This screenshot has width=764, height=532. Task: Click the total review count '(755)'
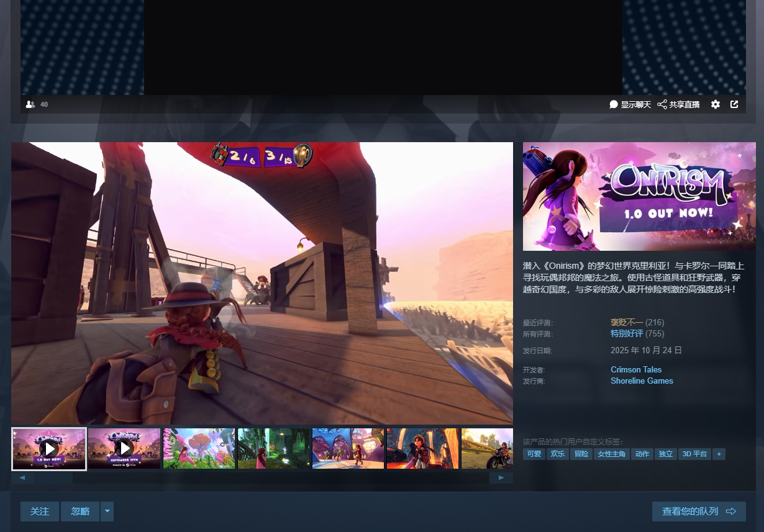point(655,333)
